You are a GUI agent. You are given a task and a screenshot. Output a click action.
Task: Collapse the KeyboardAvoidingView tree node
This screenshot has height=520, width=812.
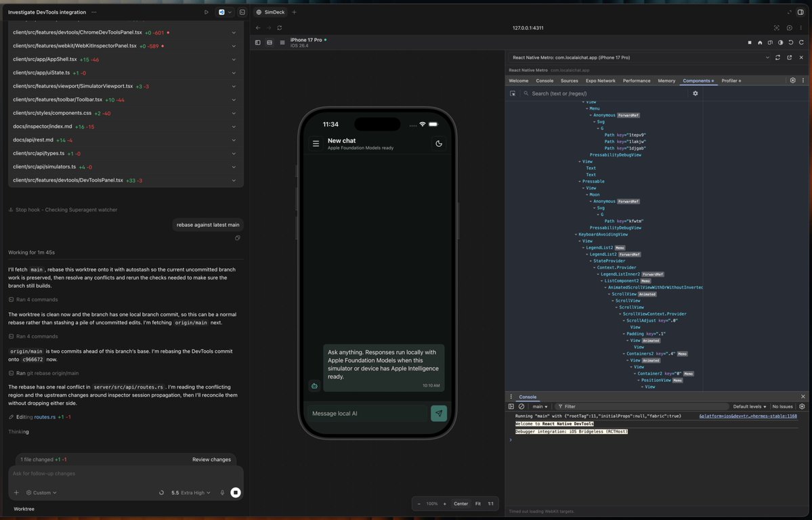pyautogui.click(x=576, y=235)
